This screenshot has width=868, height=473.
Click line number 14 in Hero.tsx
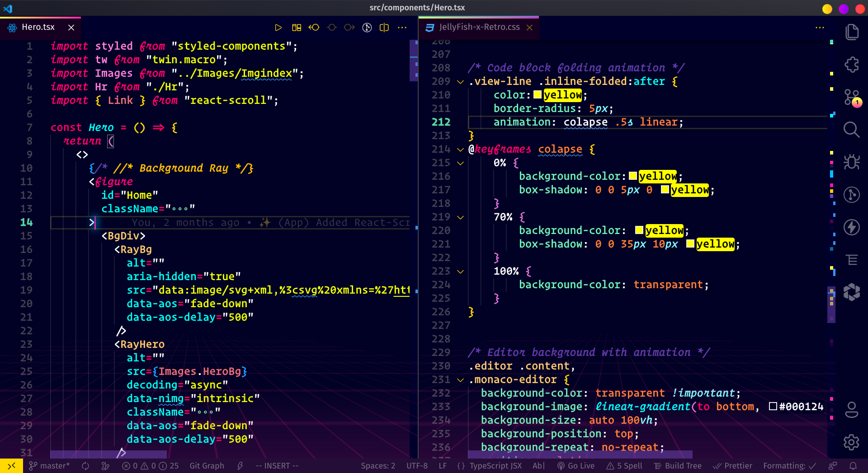[x=26, y=223]
